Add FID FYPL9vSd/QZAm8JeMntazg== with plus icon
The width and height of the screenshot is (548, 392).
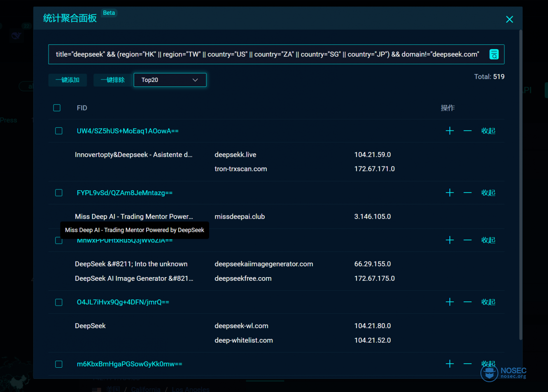[x=450, y=193]
